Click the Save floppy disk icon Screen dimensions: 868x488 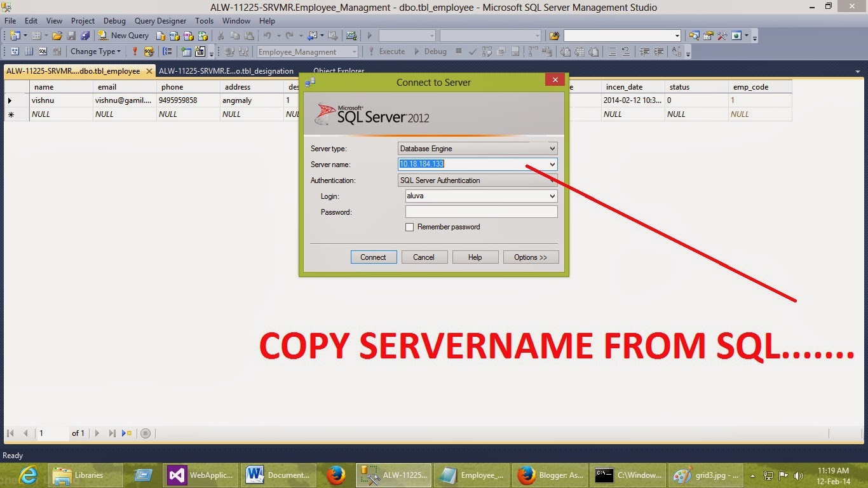[71, 36]
